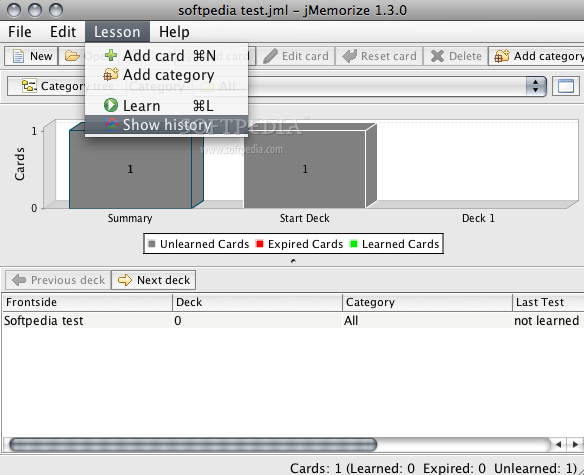Click the Reset card toolbar button
The height and width of the screenshot is (475, 584).
(379, 56)
